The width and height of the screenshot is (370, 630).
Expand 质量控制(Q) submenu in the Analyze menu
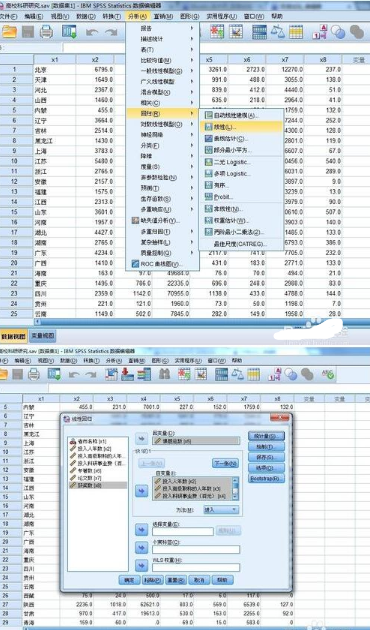click(x=162, y=253)
